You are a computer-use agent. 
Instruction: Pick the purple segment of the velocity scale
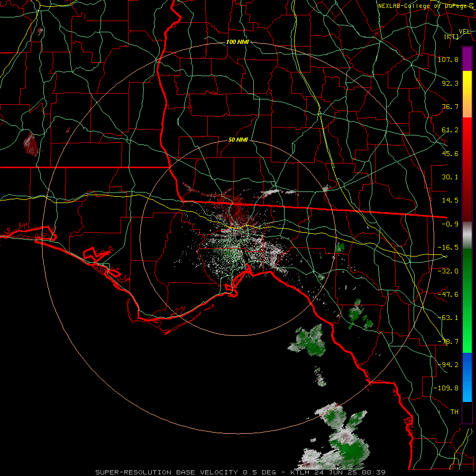coord(467,59)
